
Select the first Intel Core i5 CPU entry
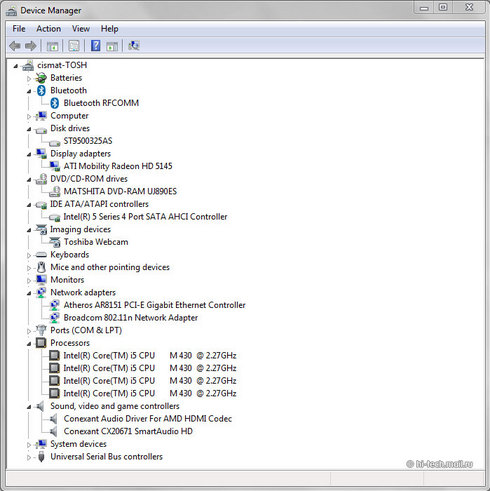[150, 356]
